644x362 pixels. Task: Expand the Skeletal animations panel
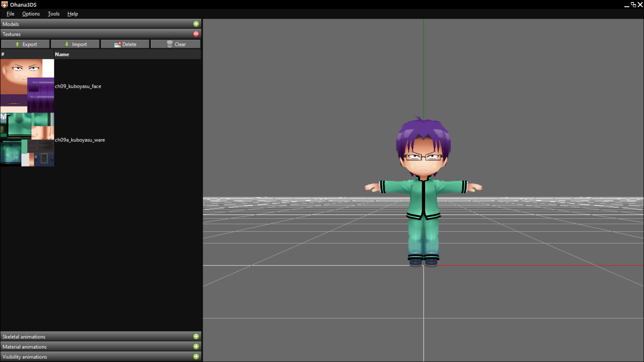click(196, 336)
